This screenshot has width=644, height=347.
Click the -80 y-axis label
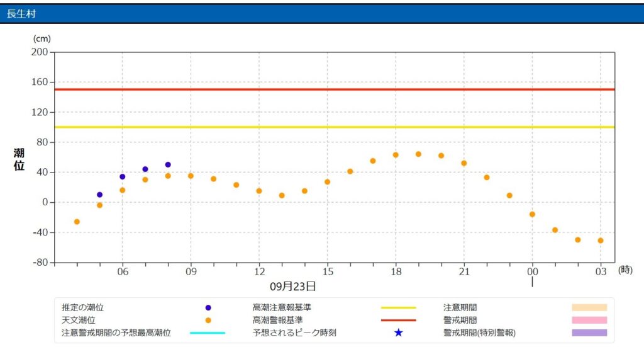point(40,263)
